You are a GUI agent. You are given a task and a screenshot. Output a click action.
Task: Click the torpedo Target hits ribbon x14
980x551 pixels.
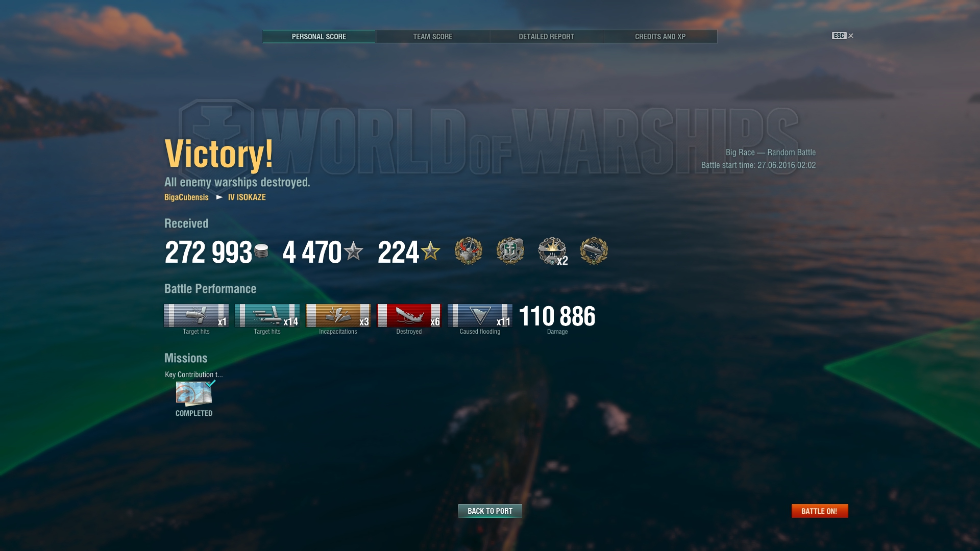267,316
